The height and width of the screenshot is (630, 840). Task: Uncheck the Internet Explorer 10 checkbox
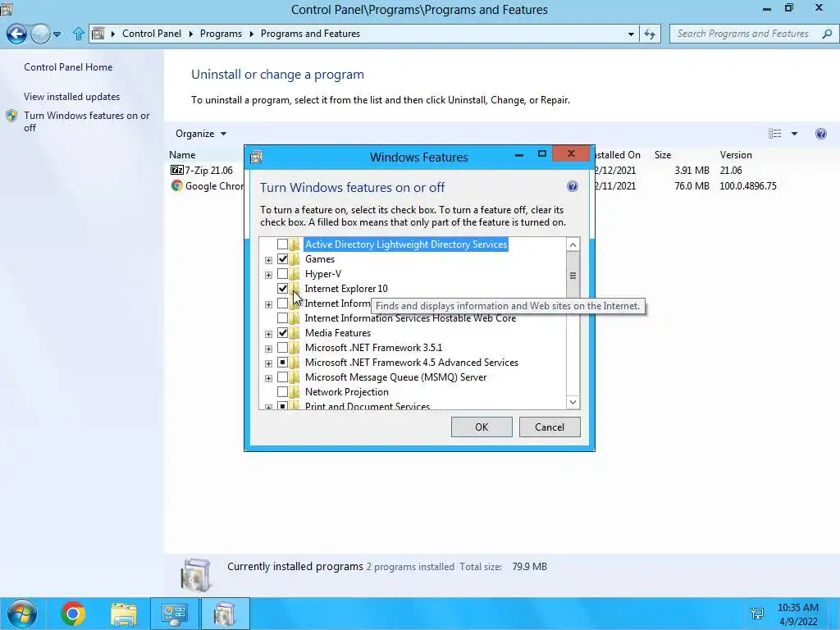(x=282, y=289)
